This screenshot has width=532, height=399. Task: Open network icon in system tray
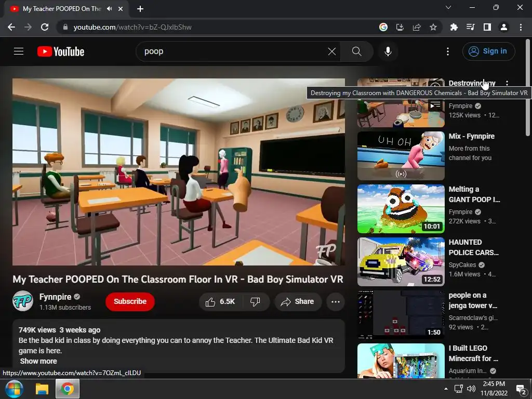(459, 389)
